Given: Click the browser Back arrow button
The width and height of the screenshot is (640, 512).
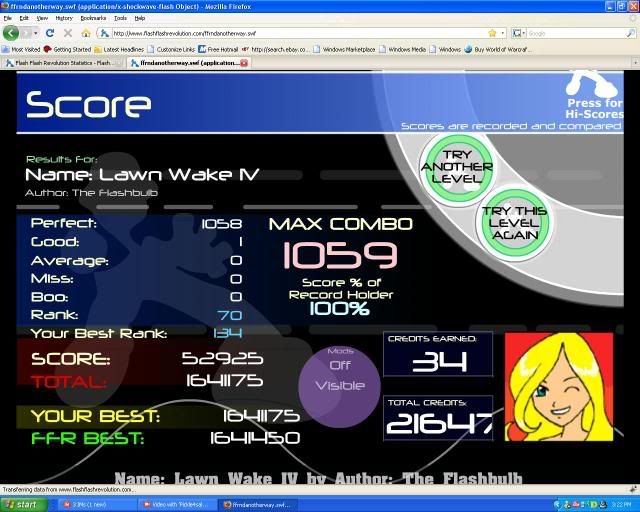Looking at the screenshot, I should pos(12,33).
